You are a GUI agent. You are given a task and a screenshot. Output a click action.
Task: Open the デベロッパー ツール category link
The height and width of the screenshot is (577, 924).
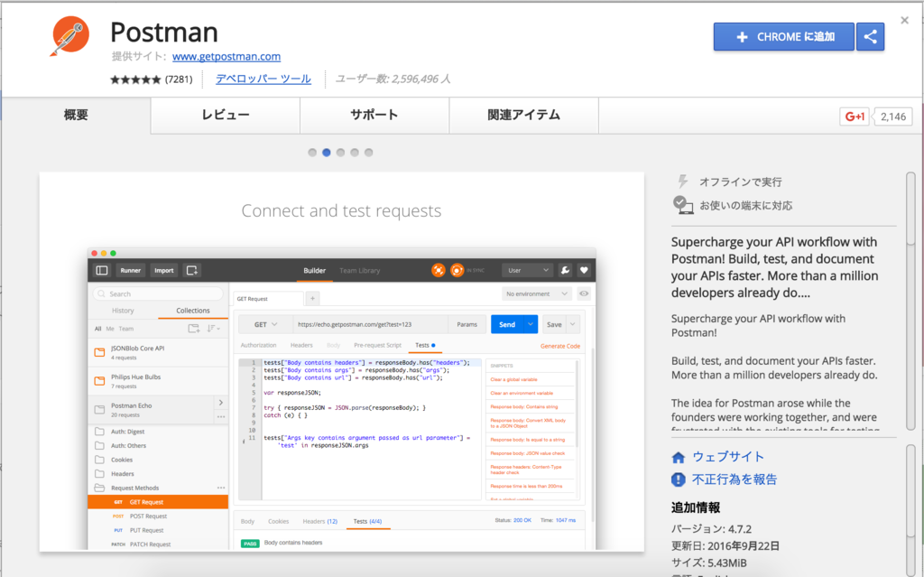pyautogui.click(x=263, y=79)
